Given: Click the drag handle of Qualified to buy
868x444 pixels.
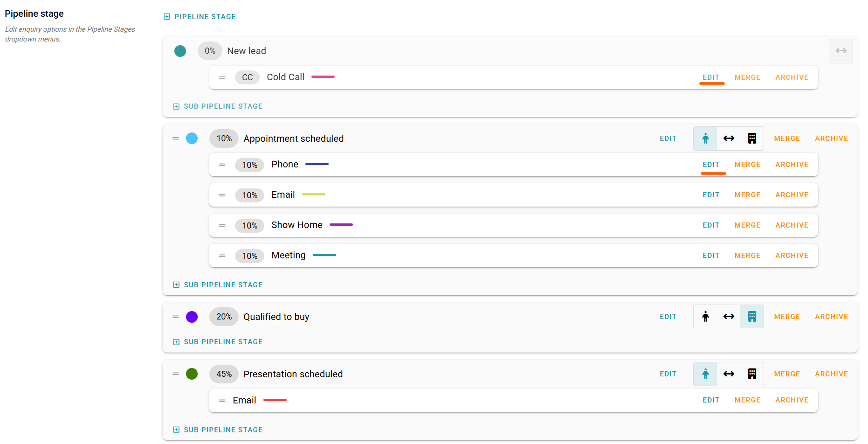Looking at the screenshot, I should point(176,317).
